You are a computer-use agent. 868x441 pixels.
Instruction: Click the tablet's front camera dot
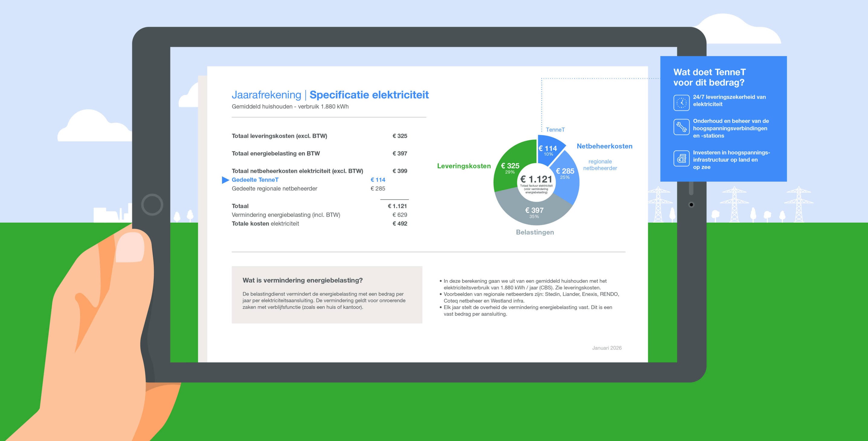(x=691, y=205)
